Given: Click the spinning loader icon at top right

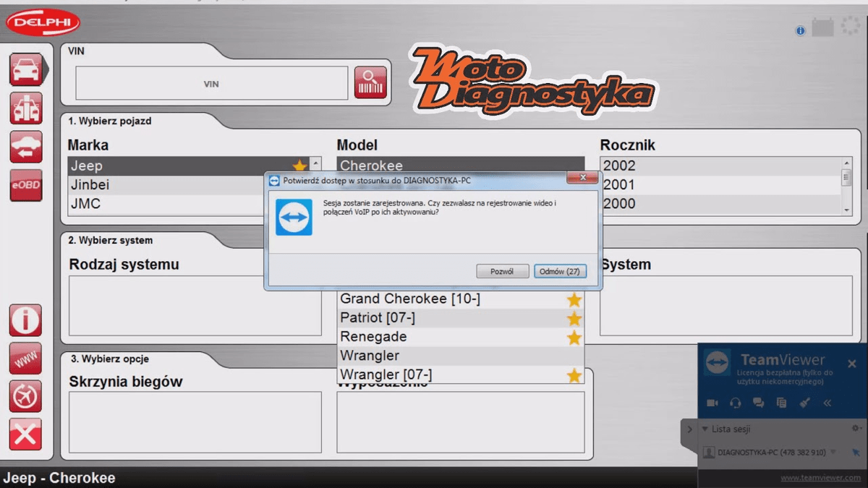Looking at the screenshot, I should 851,27.
